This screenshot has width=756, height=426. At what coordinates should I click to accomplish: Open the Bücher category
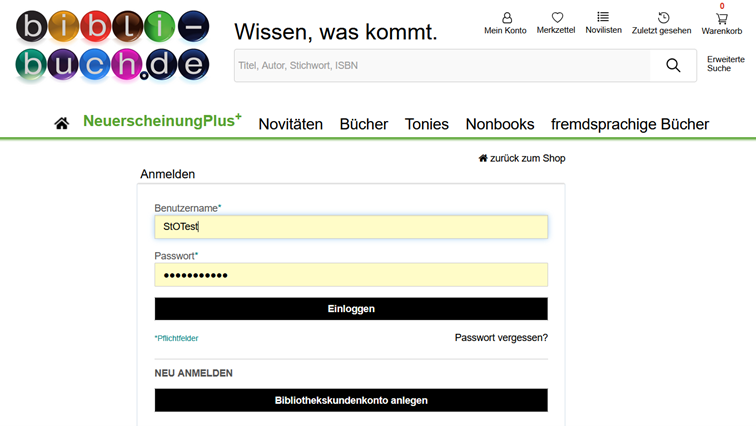click(363, 125)
